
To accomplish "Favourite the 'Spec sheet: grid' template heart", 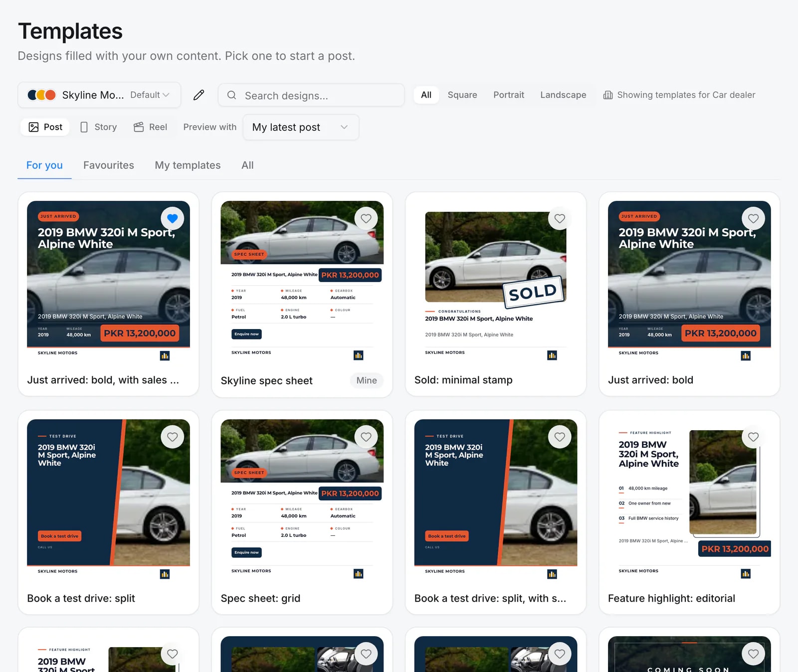I will coord(366,437).
